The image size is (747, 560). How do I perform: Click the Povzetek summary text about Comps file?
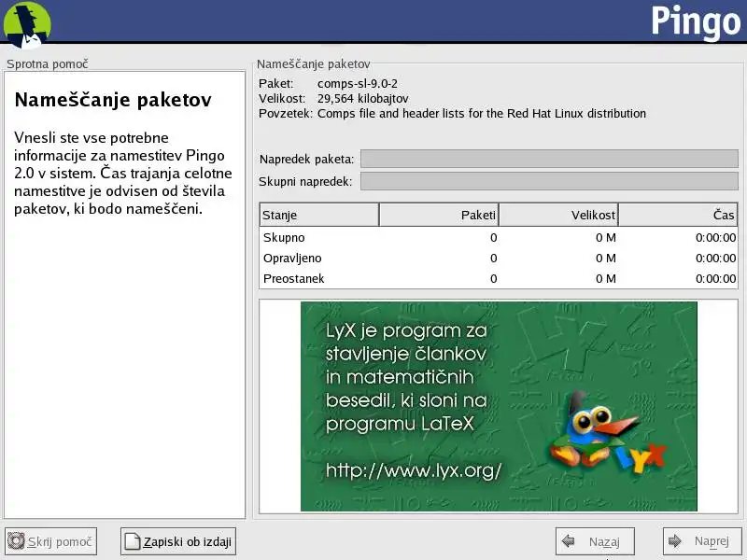482,113
